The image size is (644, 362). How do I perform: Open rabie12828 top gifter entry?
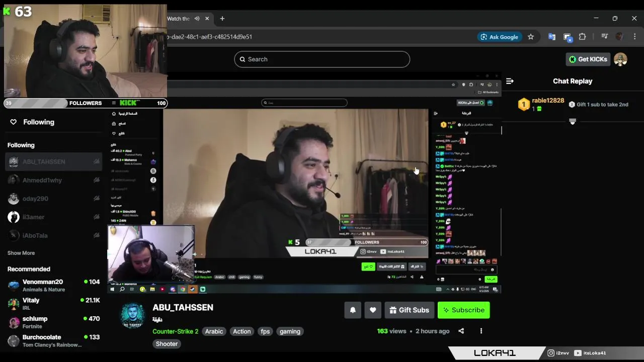541,104
